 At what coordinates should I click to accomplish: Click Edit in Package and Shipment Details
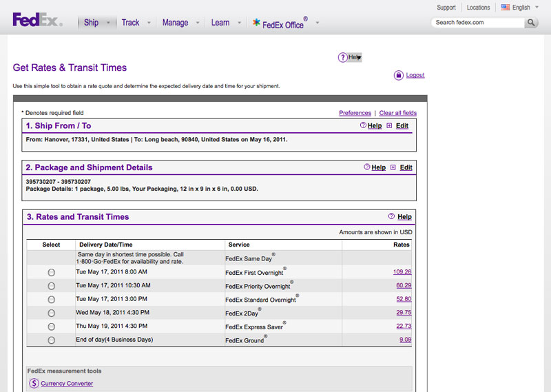click(406, 167)
